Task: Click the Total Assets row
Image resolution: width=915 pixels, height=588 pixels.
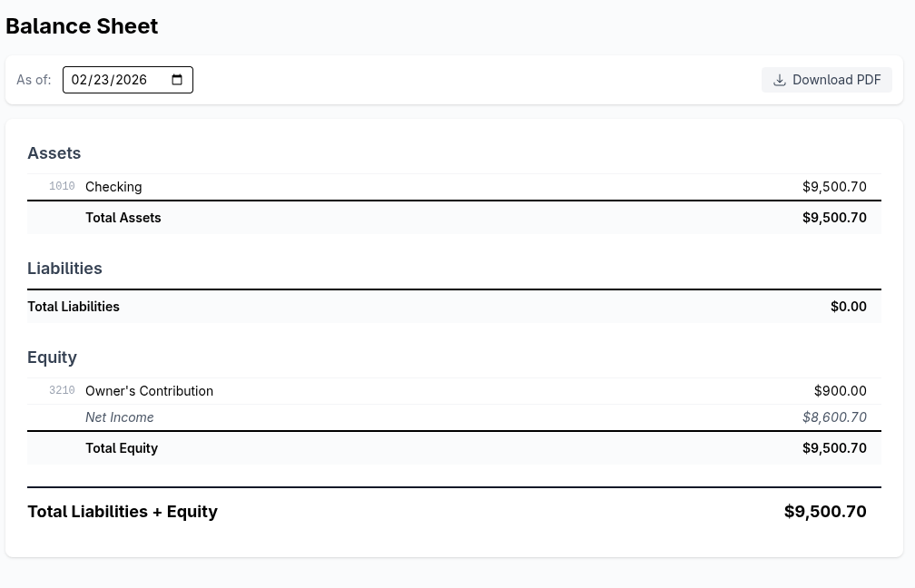Action: pos(123,217)
